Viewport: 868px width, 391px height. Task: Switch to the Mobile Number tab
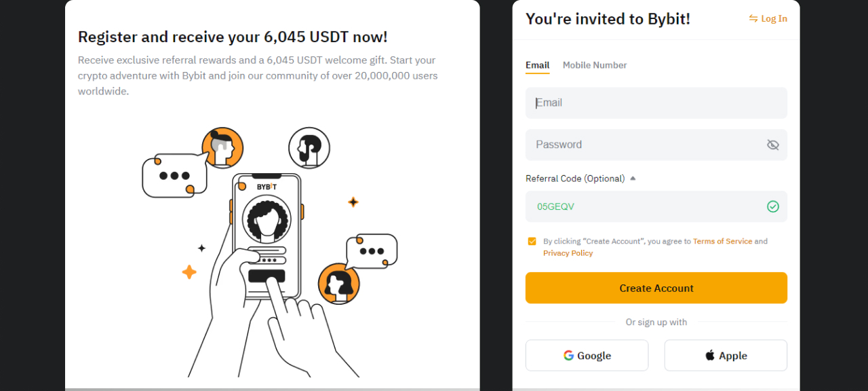[595, 65]
